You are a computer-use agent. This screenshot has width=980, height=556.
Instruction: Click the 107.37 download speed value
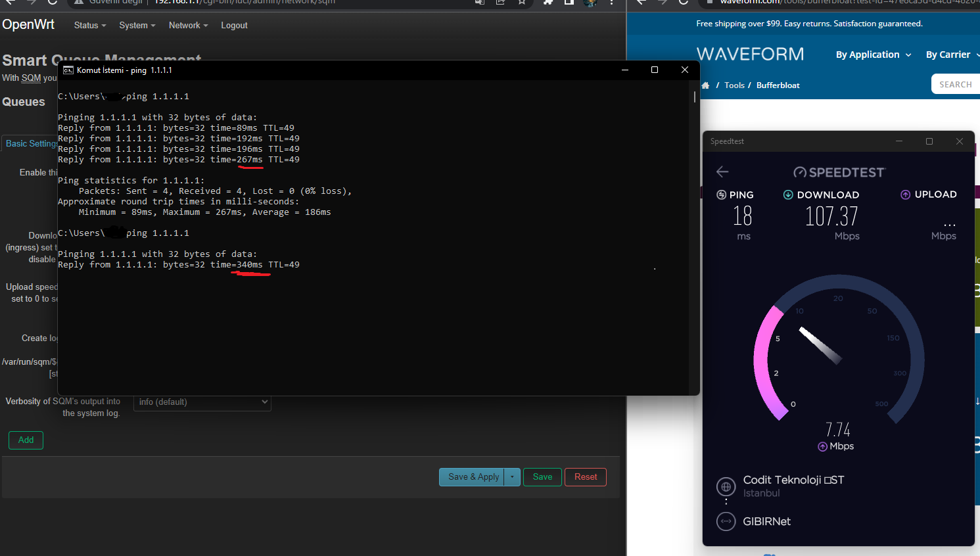[831, 216]
